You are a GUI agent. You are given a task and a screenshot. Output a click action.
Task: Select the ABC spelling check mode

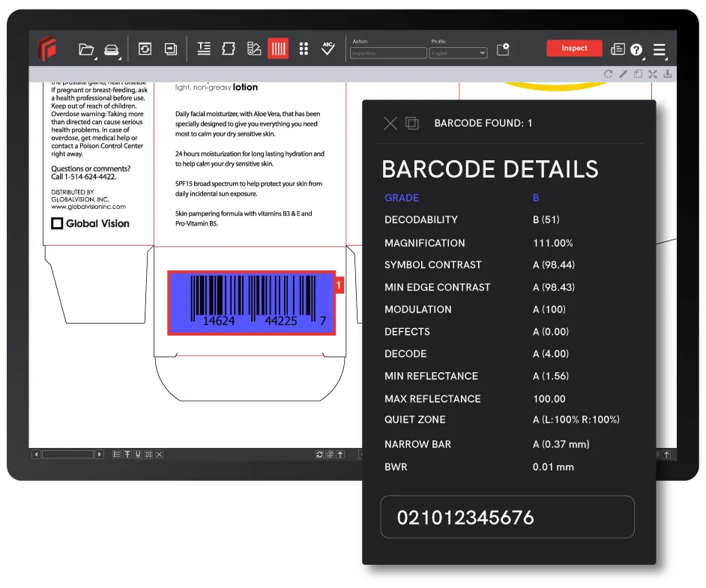point(328,48)
